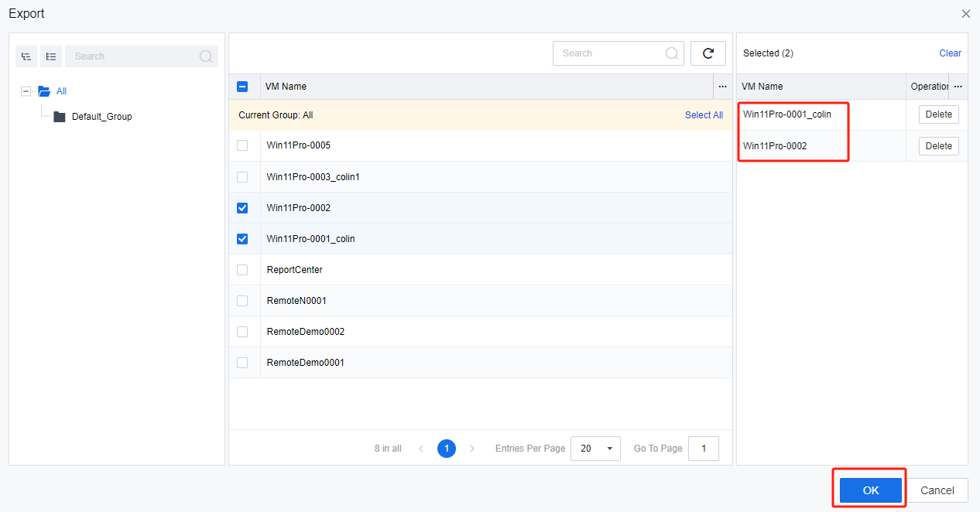Click the Default_Group folder icon
Screen dimensions: 980x512
pyautogui.click(x=60, y=117)
